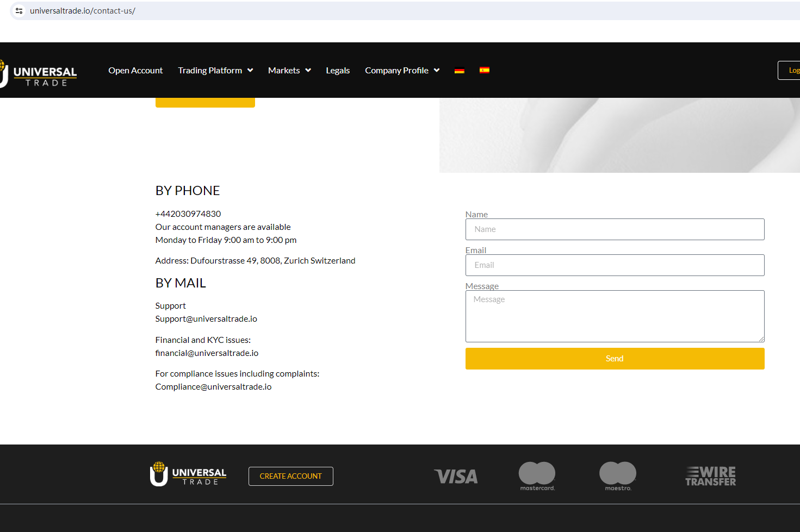This screenshot has height=532, width=800.
Task: Focus the Message text area
Action: coord(615,316)
